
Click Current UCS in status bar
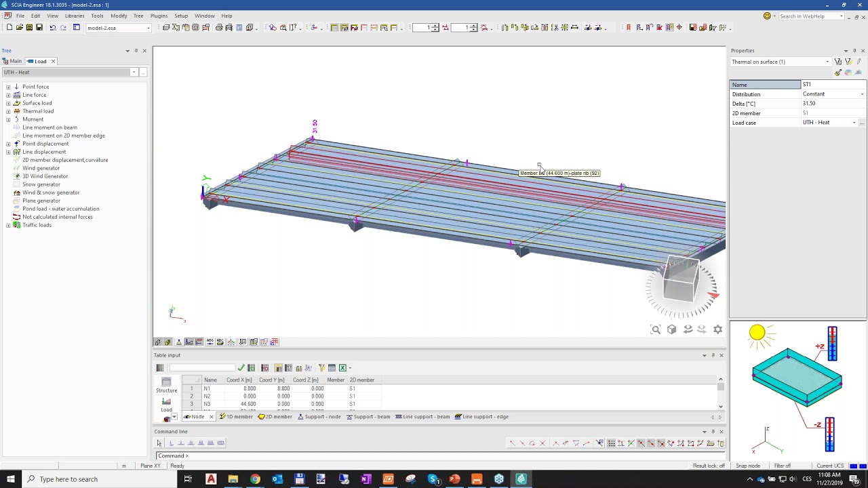tap(830, 466)
